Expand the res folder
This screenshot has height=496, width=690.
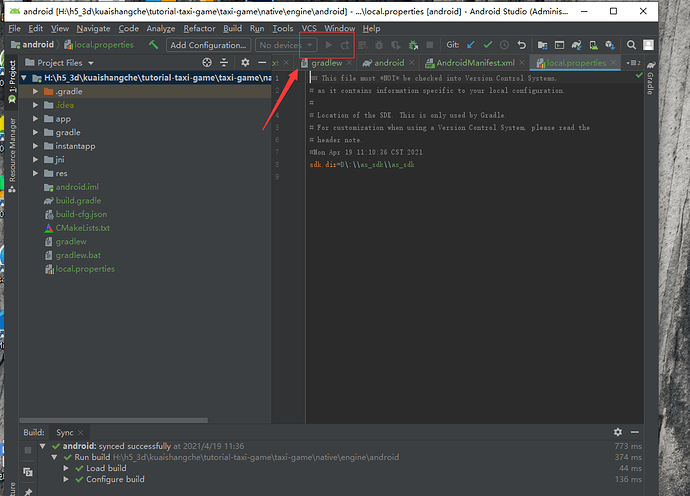(x=36, y=173)
